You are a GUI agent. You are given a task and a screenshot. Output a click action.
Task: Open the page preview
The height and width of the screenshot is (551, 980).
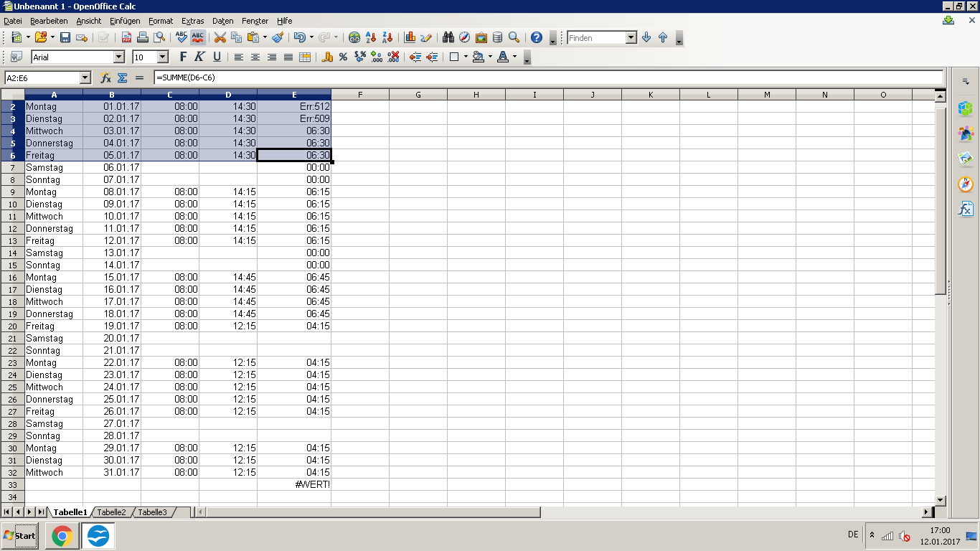[159, 37]
